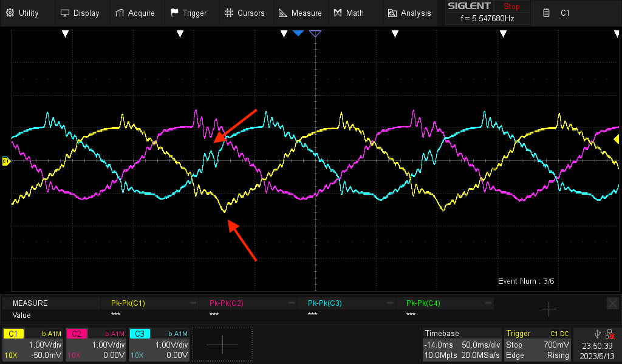Toggle channel C2 magenta badge
This screenshot has width=622, height=364.
77,334
